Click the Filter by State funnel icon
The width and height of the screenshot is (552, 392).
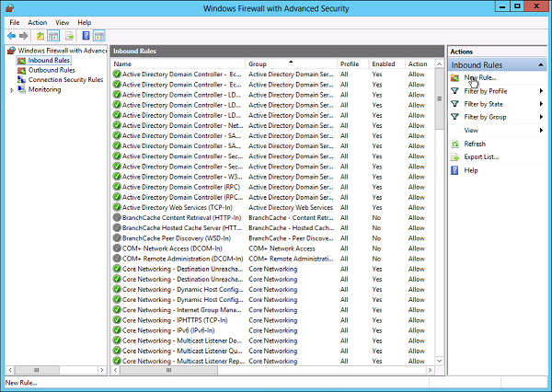click(454, 104)
